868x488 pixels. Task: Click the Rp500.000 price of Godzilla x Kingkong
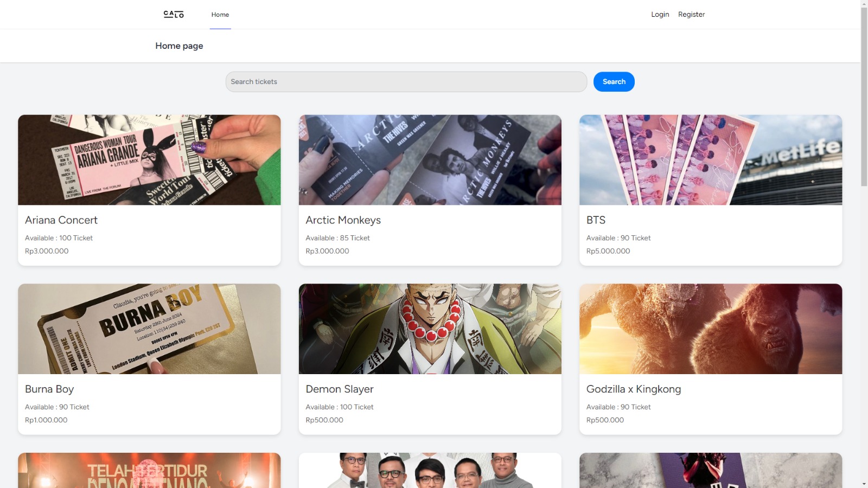[x=605, y=420]
